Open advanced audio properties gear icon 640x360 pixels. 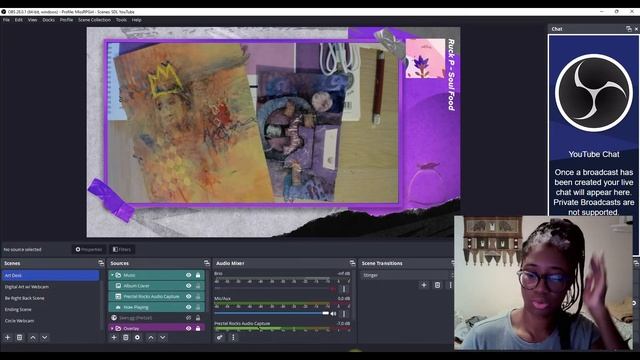coord(220,338)
